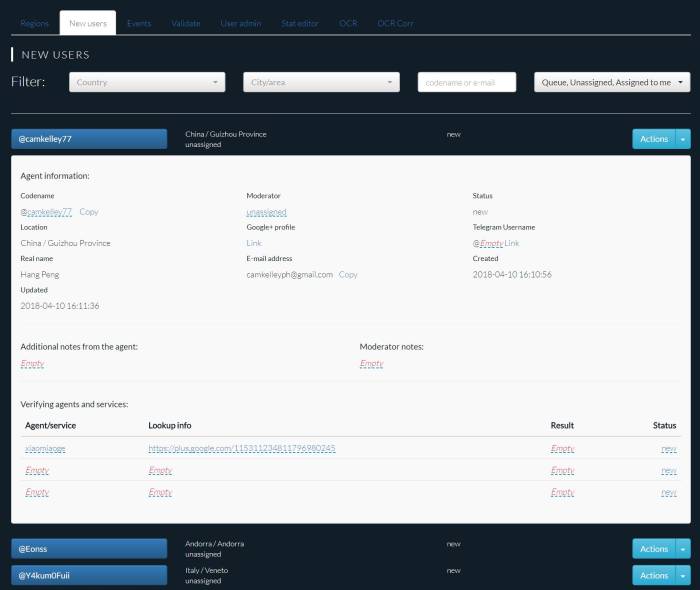This screenshot has width=700, height=590.
Task: Open the Telegram Username Link
Action: 512,243
